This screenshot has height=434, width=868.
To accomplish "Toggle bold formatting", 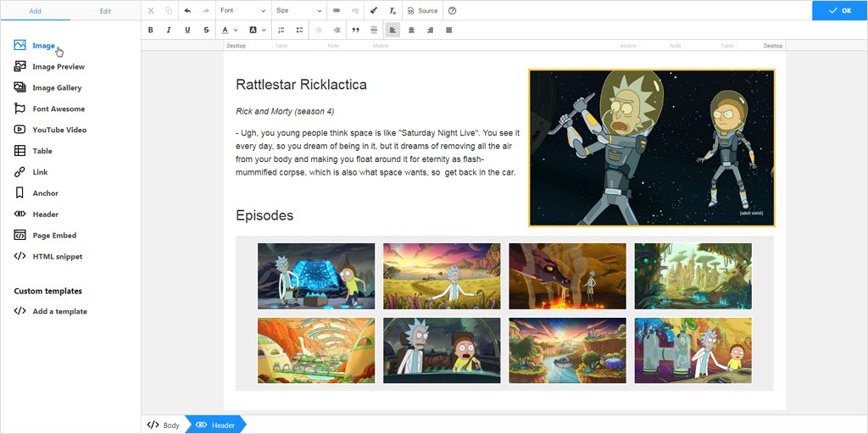I will click(151, 30).
